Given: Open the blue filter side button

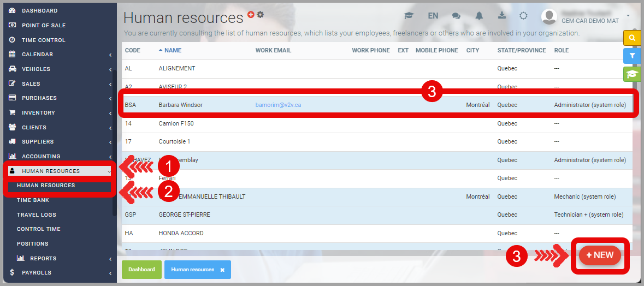Looking at the screenshot, I should coord(632,56).
